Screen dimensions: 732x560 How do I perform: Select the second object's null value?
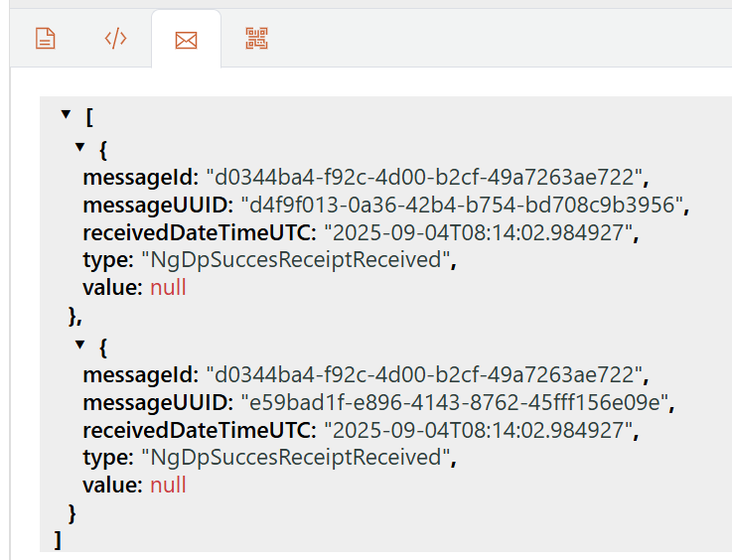point(168,486)
